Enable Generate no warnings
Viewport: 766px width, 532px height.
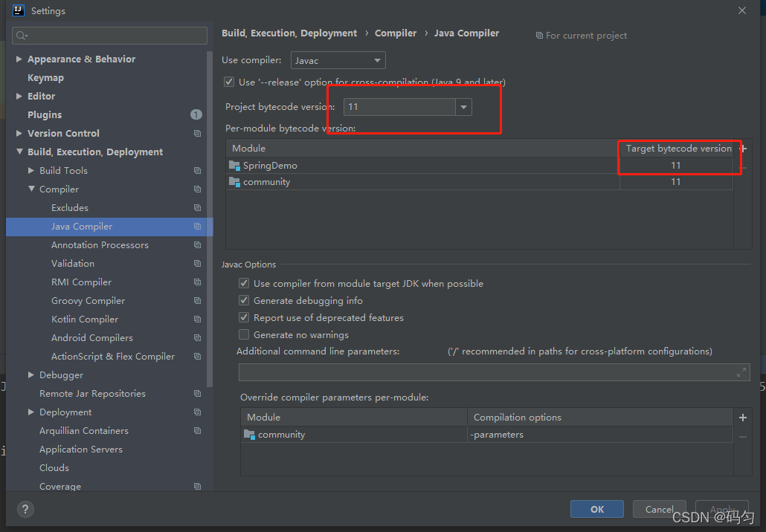pos(244,334)
